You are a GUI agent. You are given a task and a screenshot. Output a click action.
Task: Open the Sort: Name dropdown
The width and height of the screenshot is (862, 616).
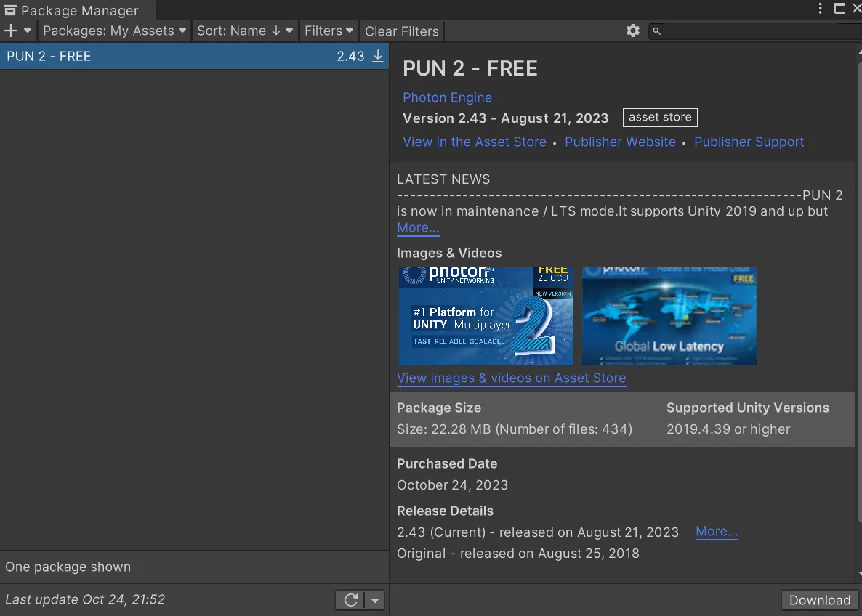point(245,31)
